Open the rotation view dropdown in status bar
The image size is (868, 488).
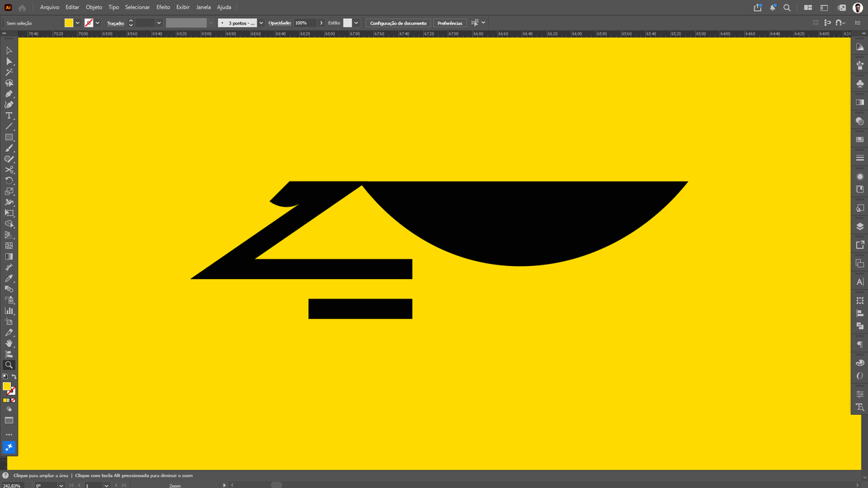point(61,486)
